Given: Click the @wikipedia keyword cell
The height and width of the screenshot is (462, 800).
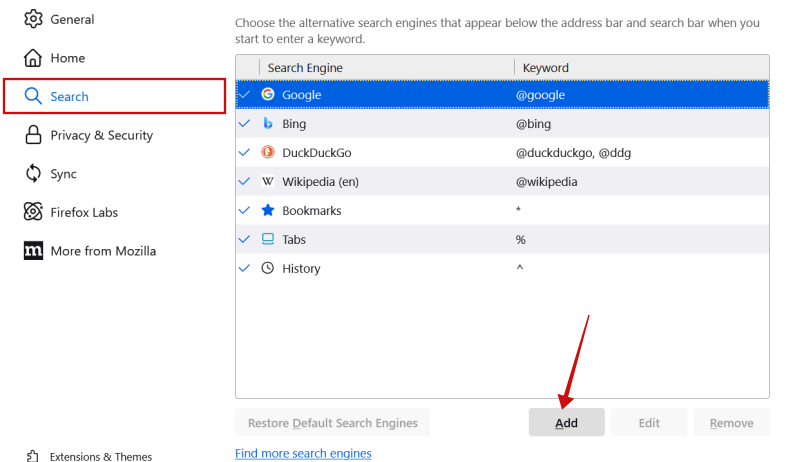Looking at the screenshot, I should 546,182.
